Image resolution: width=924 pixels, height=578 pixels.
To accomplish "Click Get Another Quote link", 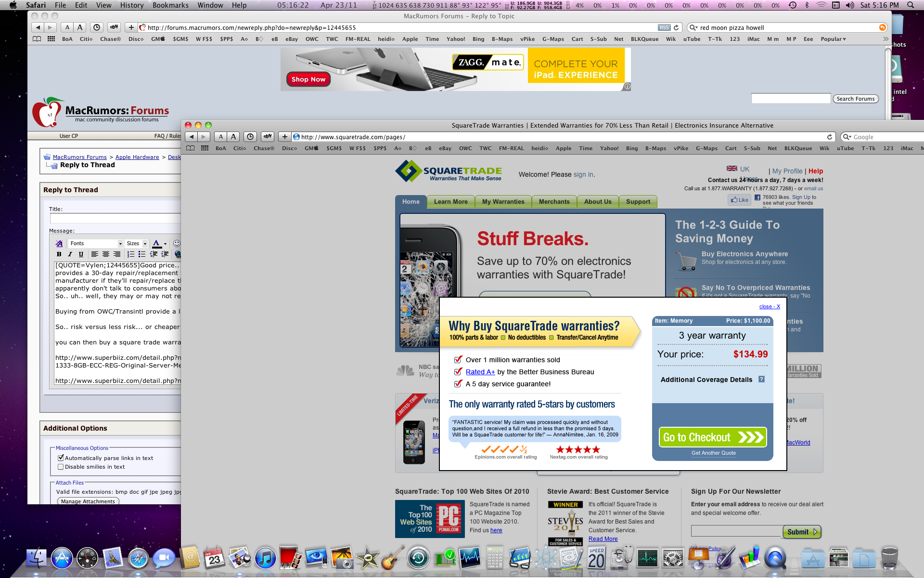I will (713, 453).
